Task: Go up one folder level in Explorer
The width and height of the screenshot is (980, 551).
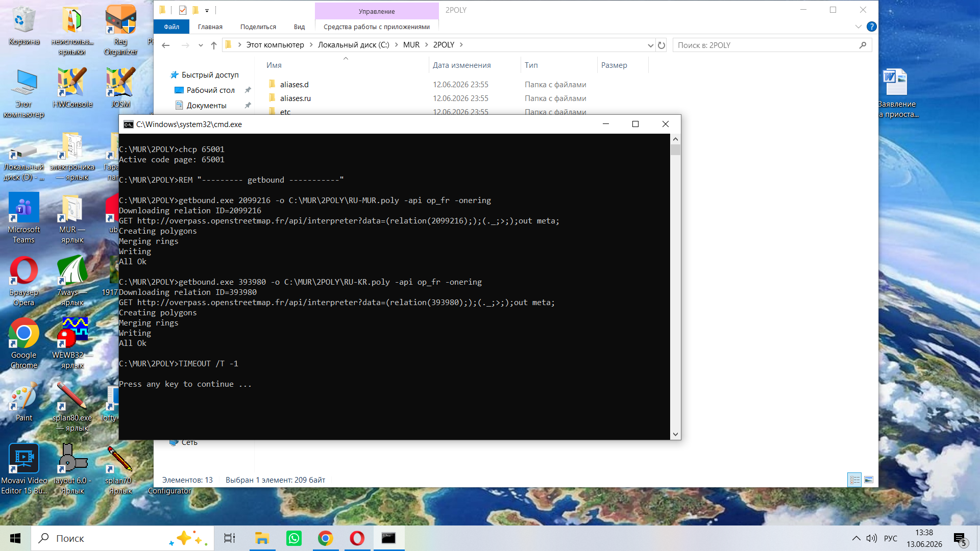Action: coord(214,45)
